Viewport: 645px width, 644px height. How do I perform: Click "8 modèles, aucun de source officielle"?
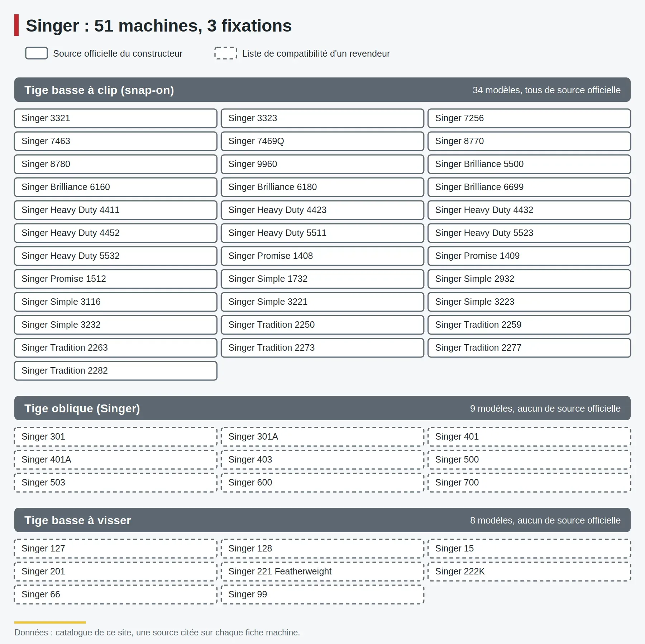click(x=545, y=520)
